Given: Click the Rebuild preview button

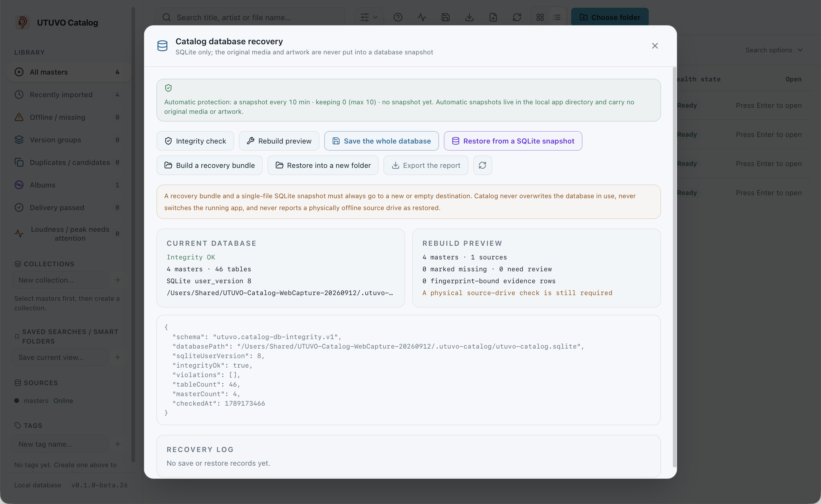Looking at the screenshot, I should tap(279, 141).
